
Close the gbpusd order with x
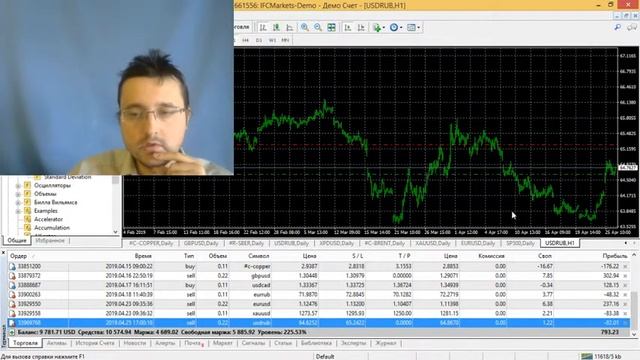point(625,276)
